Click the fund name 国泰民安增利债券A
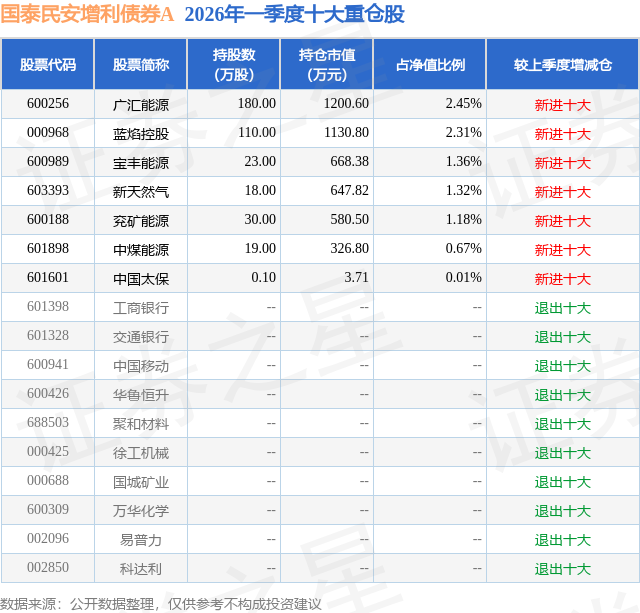This screenshot has width=640, height=613. point(87,14)
